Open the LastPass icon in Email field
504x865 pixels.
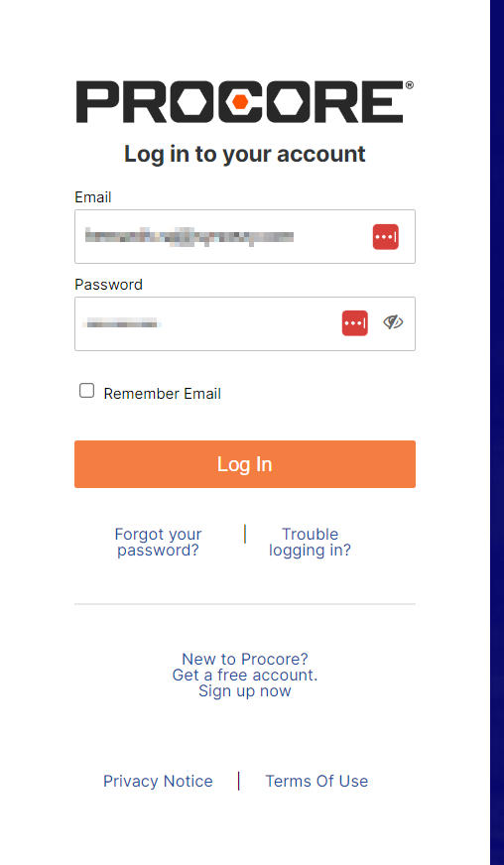[385, 237]
